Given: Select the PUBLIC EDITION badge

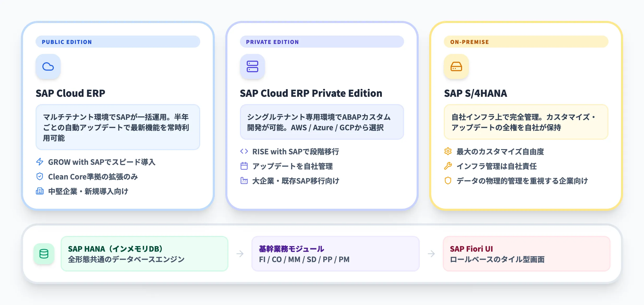Looking at the screenshot, I should pos(118,42).
